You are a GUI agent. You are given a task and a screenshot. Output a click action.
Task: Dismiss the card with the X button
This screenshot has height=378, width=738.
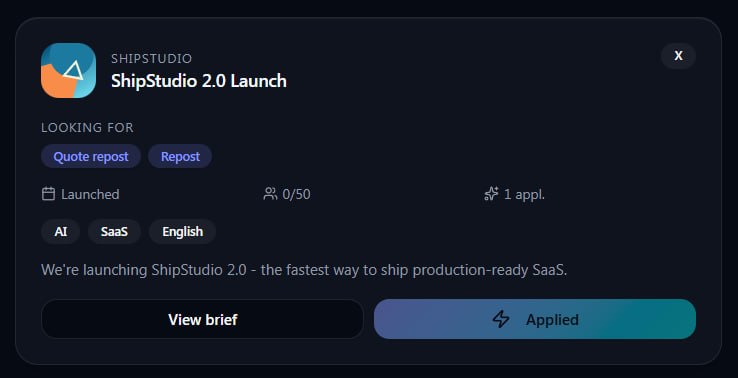click(x=678, y=56)
